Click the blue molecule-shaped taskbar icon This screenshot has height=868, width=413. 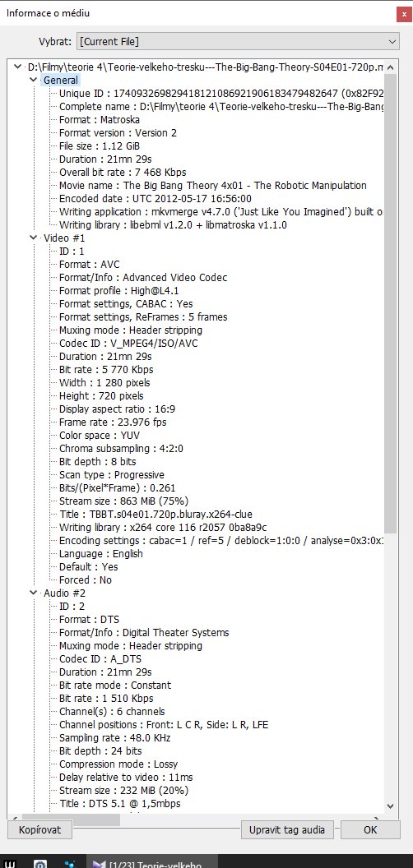(x=71, y=864)
